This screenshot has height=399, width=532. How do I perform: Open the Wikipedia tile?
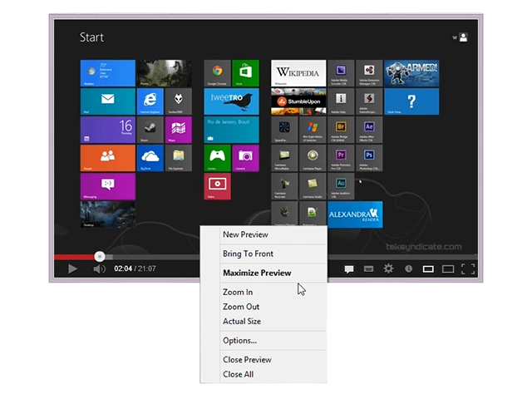298,73
